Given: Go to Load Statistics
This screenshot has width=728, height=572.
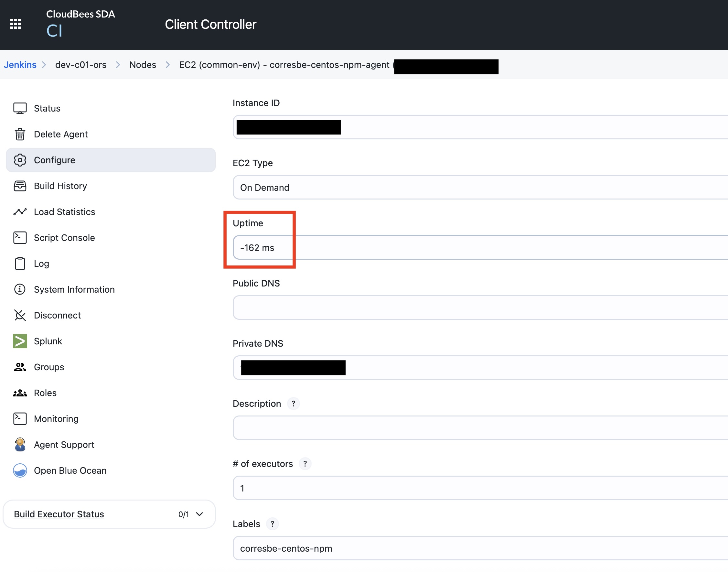Looking at the screenshot, I should click(x=111, y=212).
